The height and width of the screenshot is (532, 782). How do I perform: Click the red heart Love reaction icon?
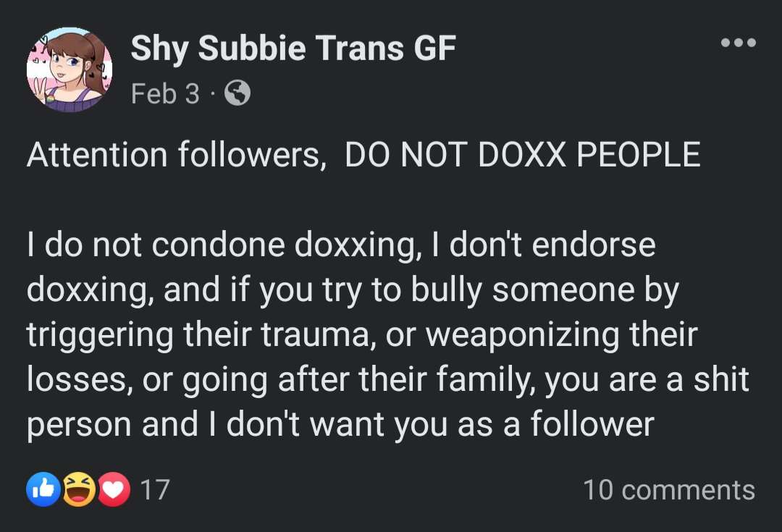point(111,490)
